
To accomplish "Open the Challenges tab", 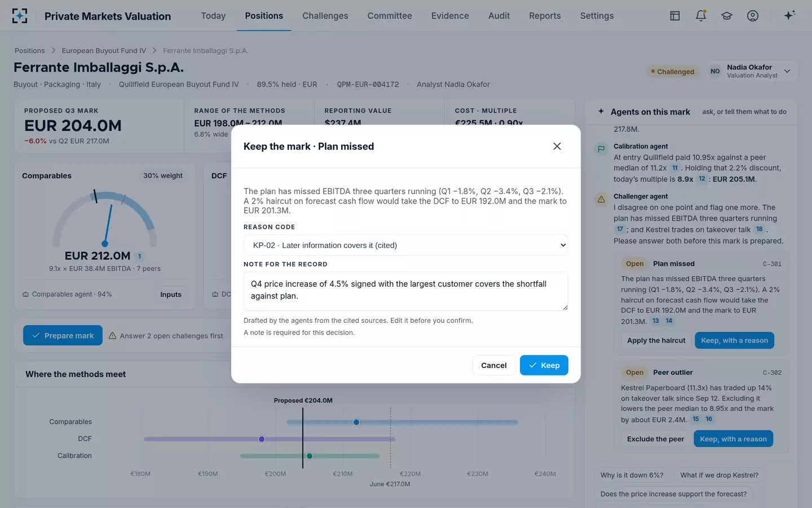I will 325,16.
